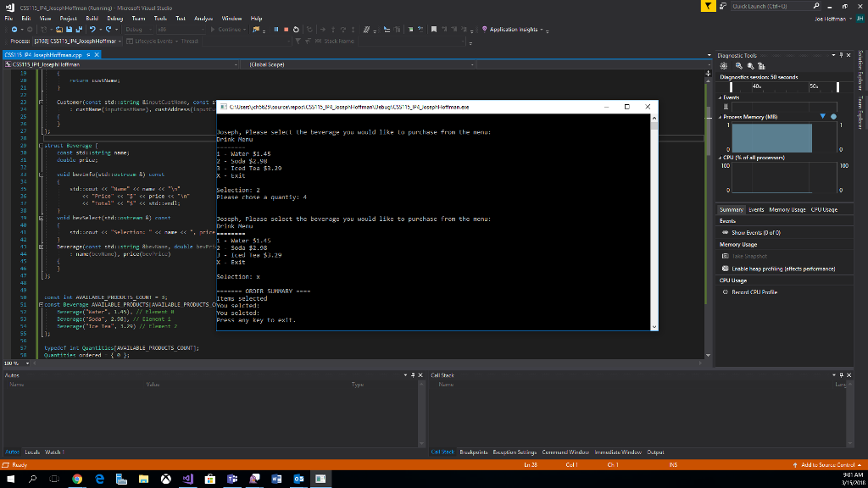868x488 pixels.
Task: Pause debugging with Break All button
Action: [276, 30]
